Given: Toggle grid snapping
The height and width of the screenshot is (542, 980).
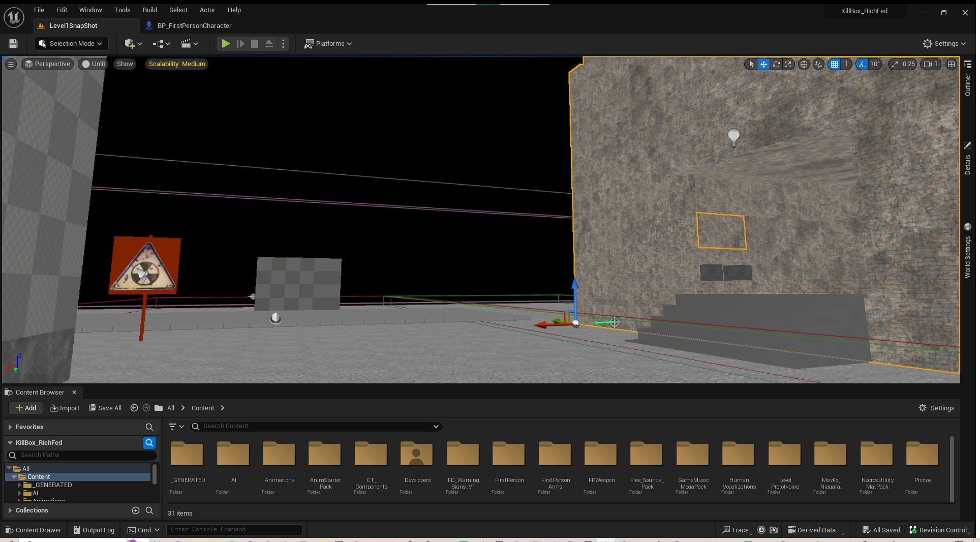Looking at the screenshot, I should click(834, 64).
